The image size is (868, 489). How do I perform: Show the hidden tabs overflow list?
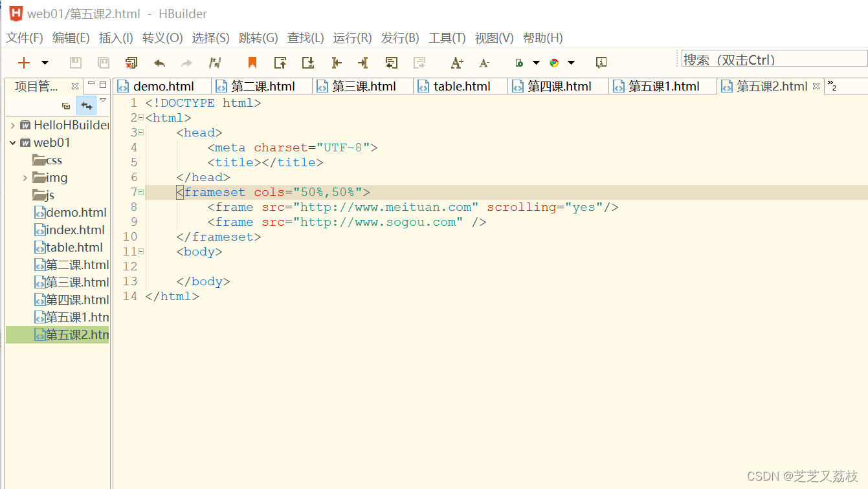(832, 86)
